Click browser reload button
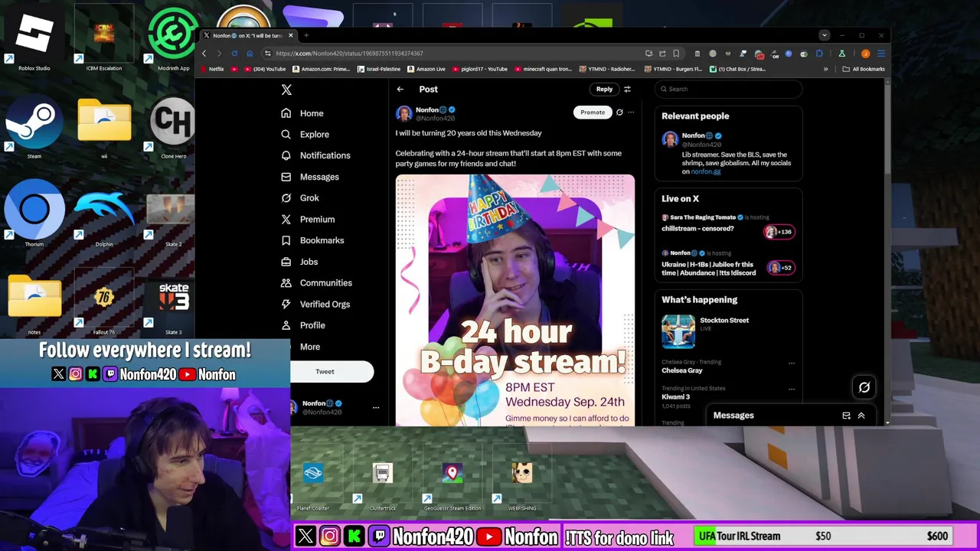980x551 pixels. (234, 54)
